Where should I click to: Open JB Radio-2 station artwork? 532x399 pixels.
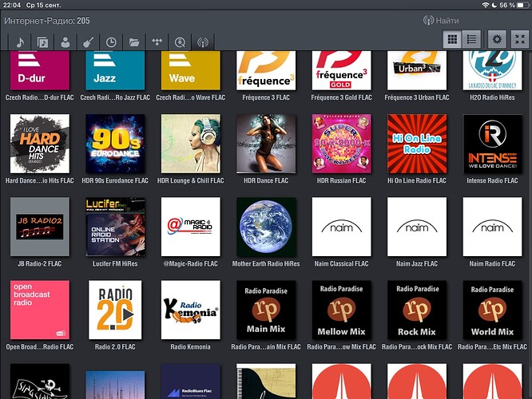[40, 227]
